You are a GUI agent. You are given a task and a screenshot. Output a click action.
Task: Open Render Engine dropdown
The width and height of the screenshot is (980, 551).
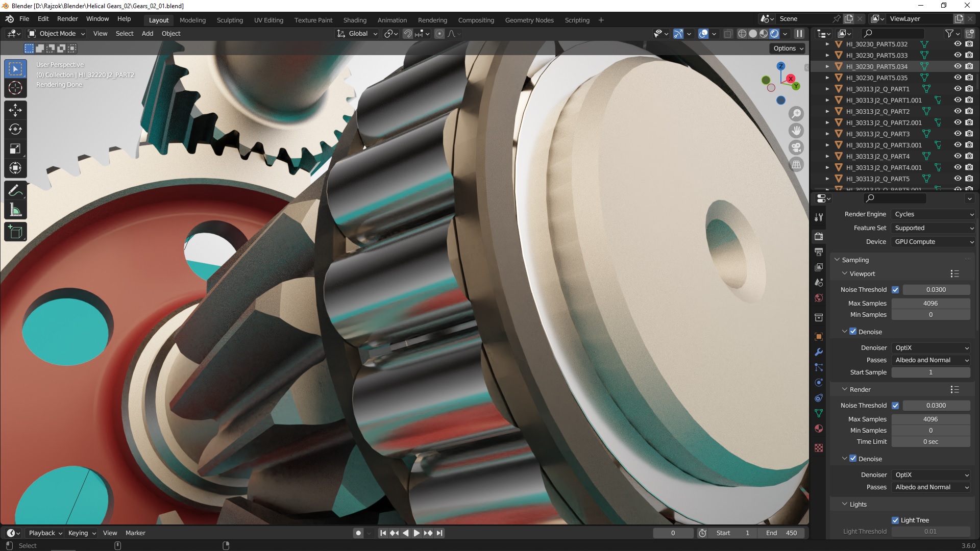934,214
